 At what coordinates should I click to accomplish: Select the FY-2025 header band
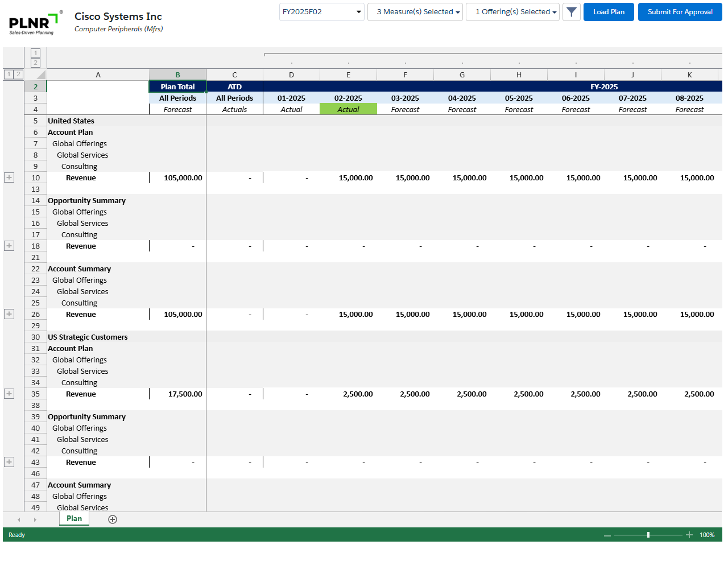click(493, 86)
